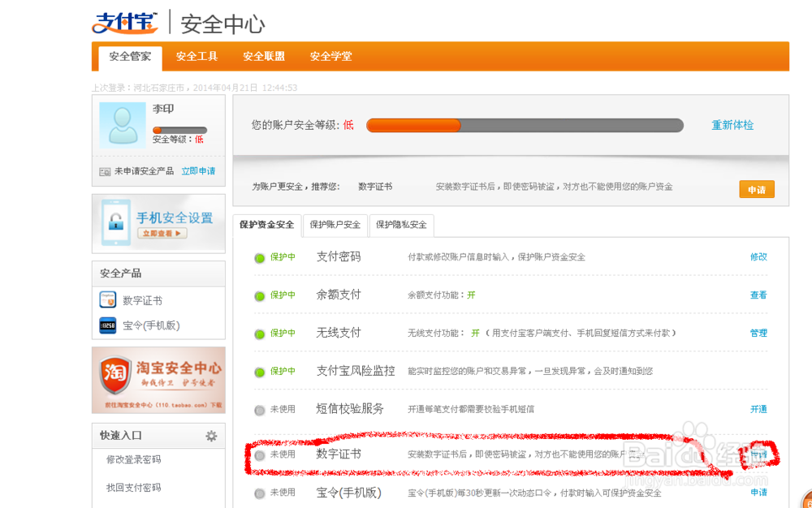Select the 保护资金安全 tab
The image size is (812, 508).
tap(266, 225)
